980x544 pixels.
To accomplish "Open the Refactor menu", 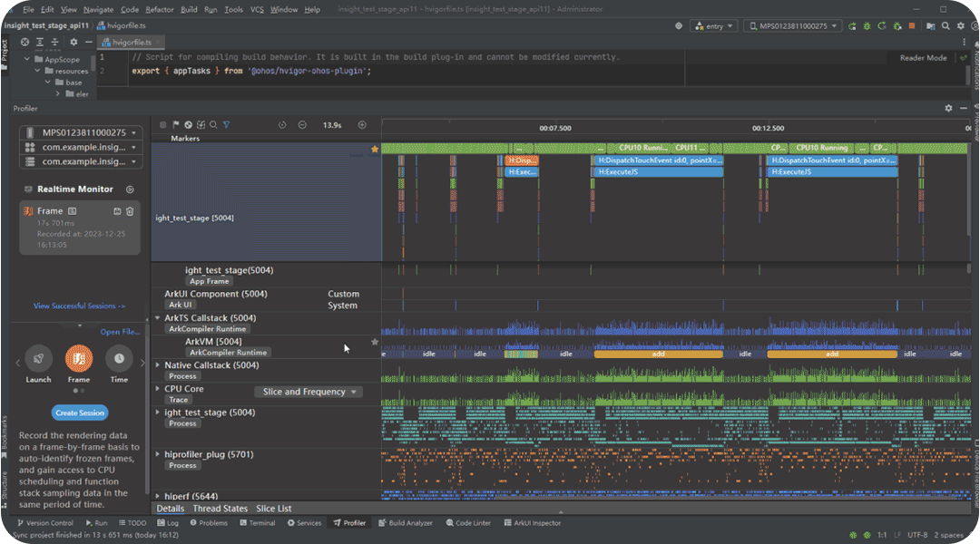I will [x=160, y=9].
